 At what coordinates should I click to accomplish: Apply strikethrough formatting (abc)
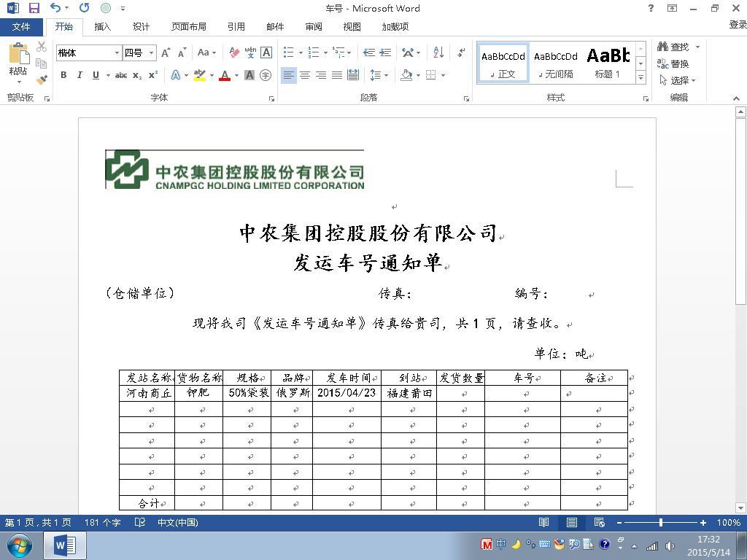tap(121, 75)
